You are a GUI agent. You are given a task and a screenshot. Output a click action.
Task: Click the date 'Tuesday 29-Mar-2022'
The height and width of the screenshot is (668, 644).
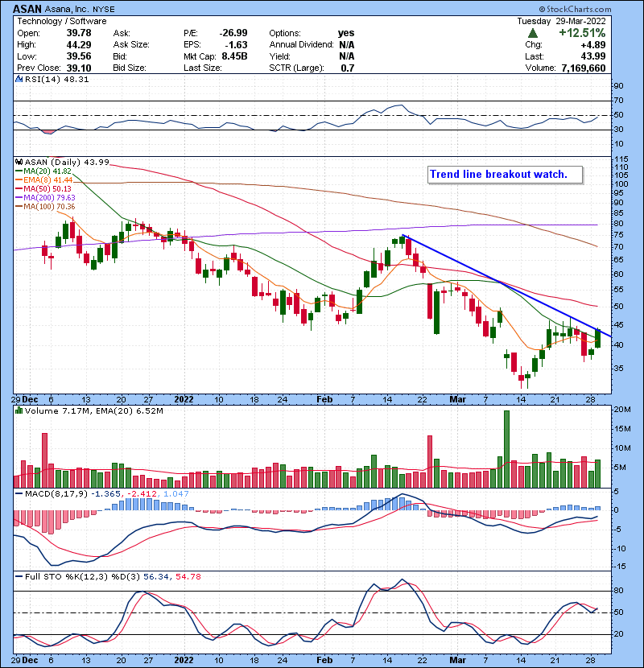tap(561, 21)
